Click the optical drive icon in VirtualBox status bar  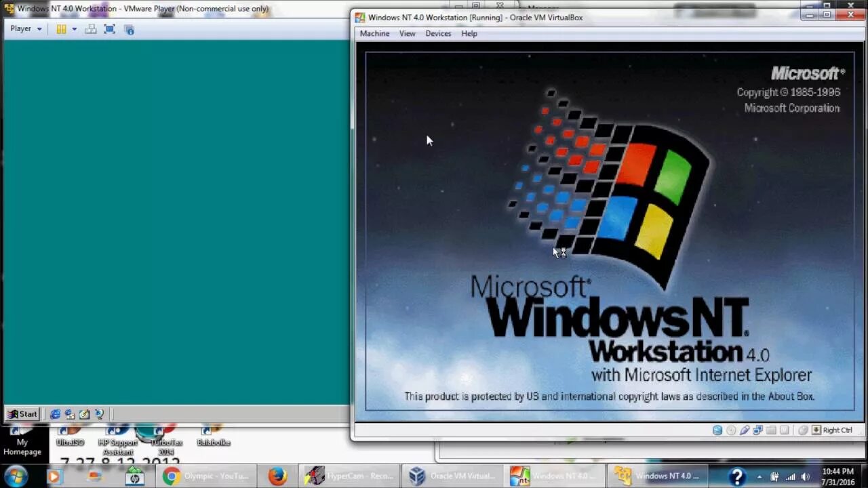click(x=731, y=430)
